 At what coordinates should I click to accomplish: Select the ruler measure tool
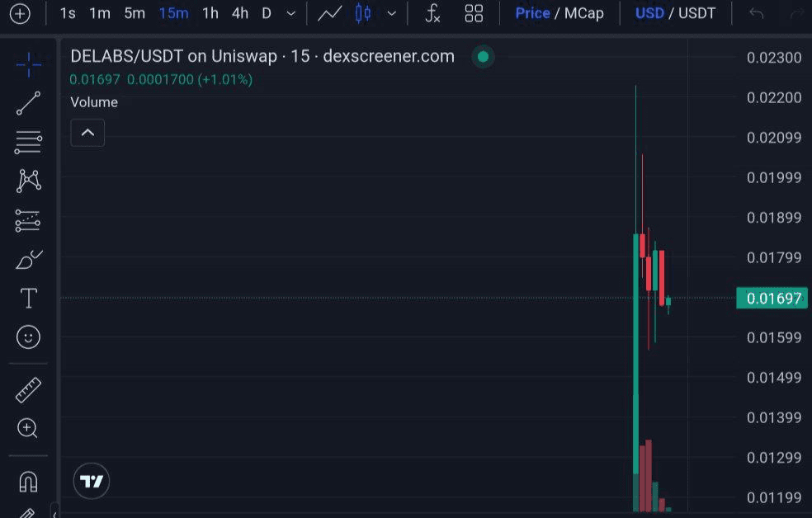tap(29, 390)
